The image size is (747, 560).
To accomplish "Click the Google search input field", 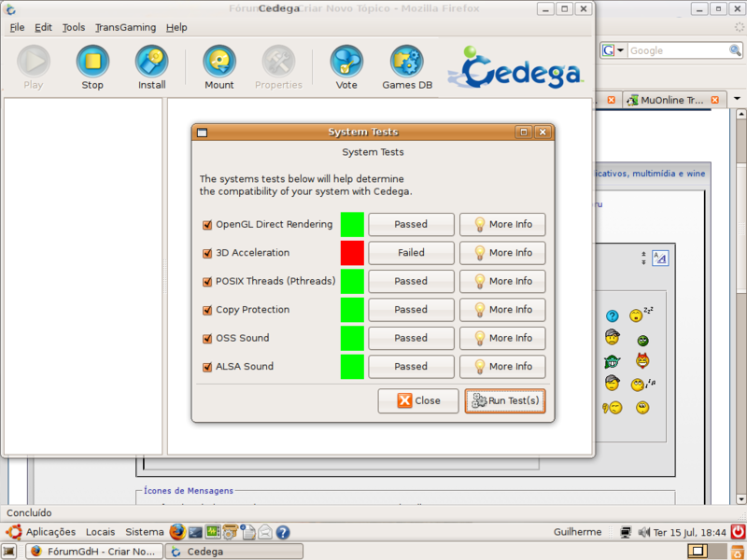I will tap(678, 50).
